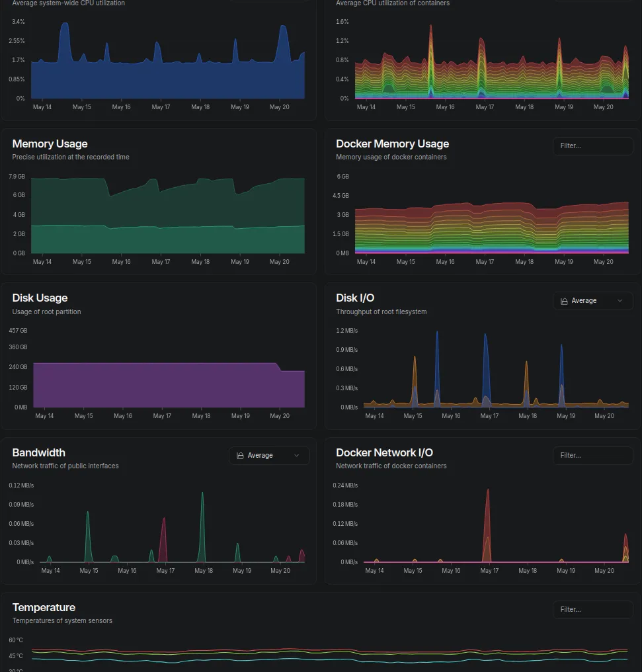Click 'Network traffic of public interfaces' subtitle
This screenshot has height=672, width=642.
[x=65, y=466]
